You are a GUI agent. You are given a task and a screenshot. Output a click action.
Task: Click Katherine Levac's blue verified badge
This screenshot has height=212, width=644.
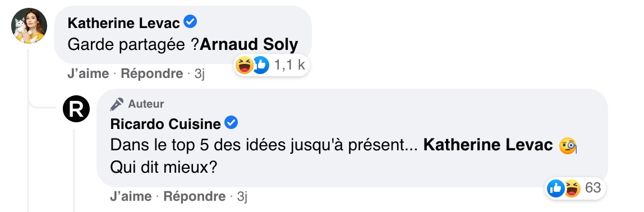(x=190, y=22)
